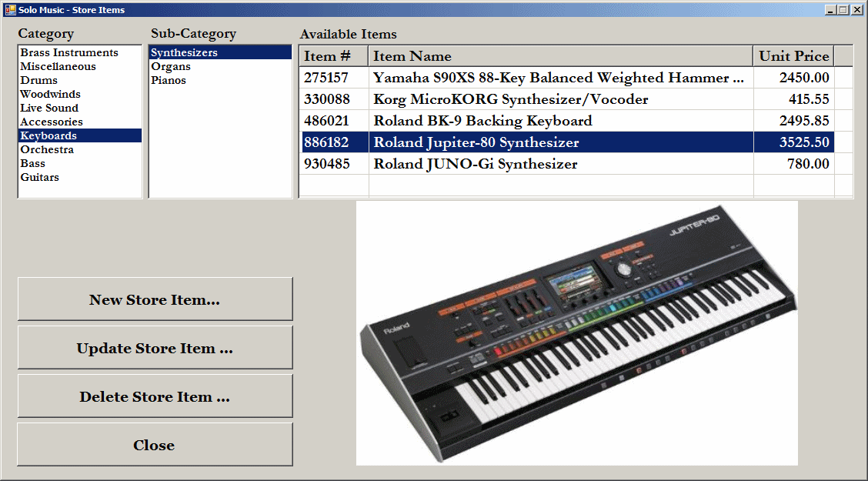868x481 pixels.
Task: Select Organs sub-category
Action: (220, 66)
